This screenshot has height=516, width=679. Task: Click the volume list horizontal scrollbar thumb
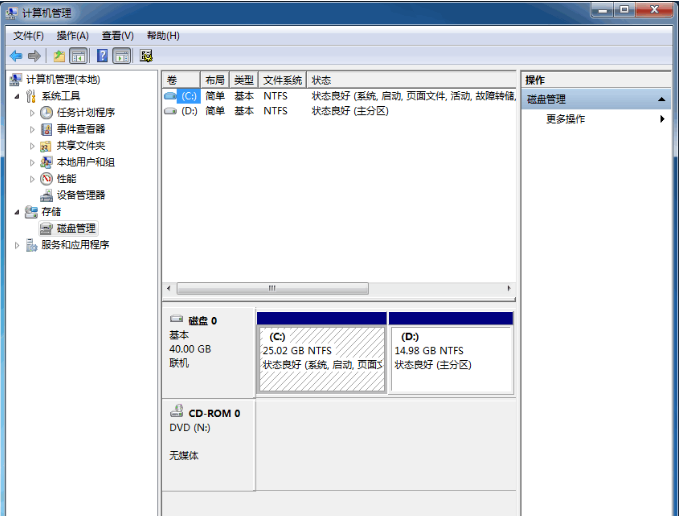click(x=272, y=288)
